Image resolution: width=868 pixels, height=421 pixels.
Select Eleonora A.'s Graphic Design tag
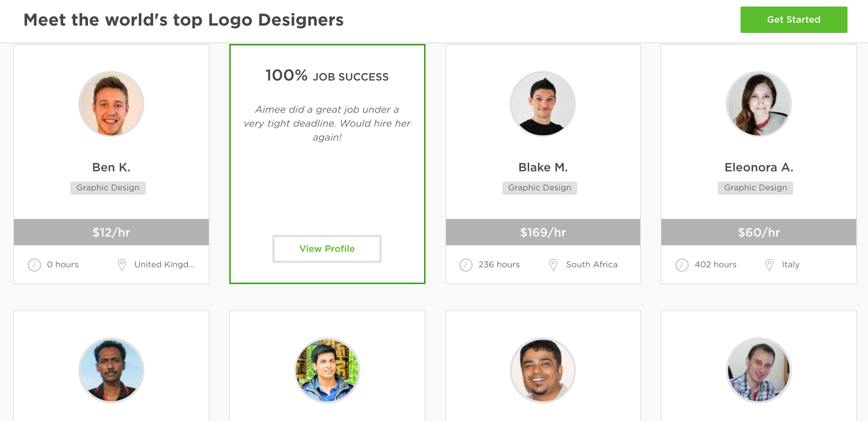click(x=755, y=188)
